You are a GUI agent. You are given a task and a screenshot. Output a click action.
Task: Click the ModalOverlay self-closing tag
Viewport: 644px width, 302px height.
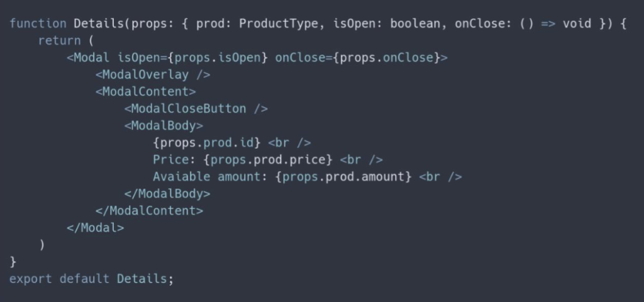point(153,75)
